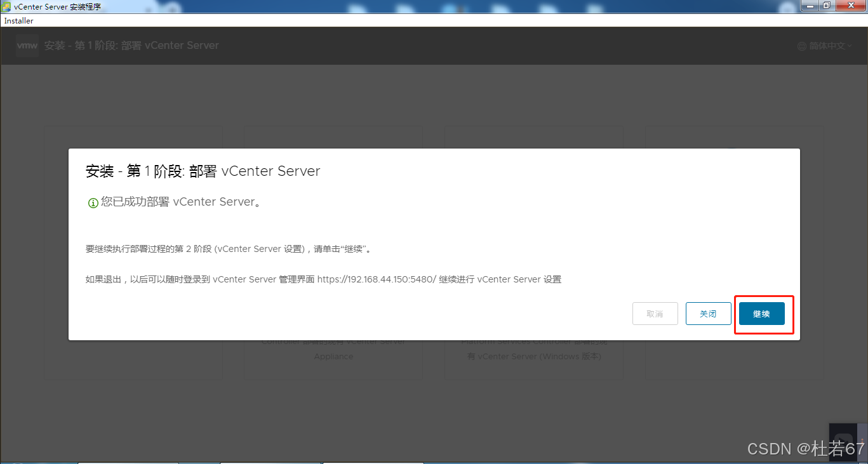This screenshot has width=868, height=464.
Task: Close the vCenter Server installer window
Action: point(850,6)
